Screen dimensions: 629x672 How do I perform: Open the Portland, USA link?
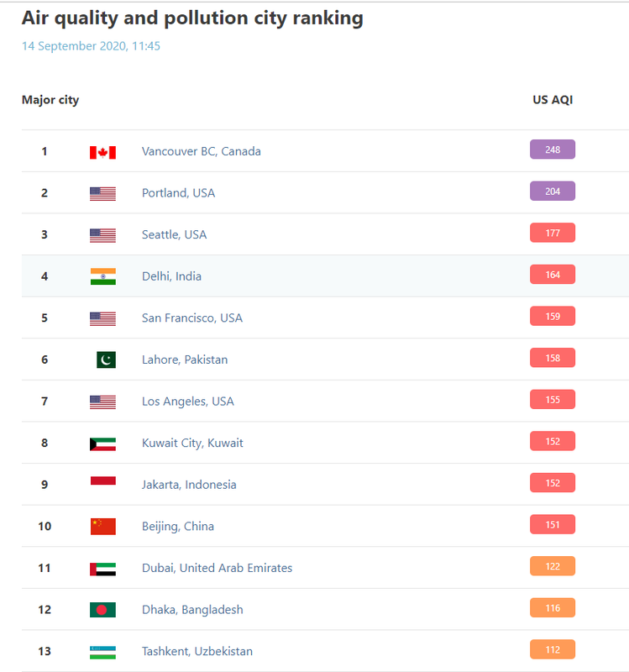[x=178, y=193]
